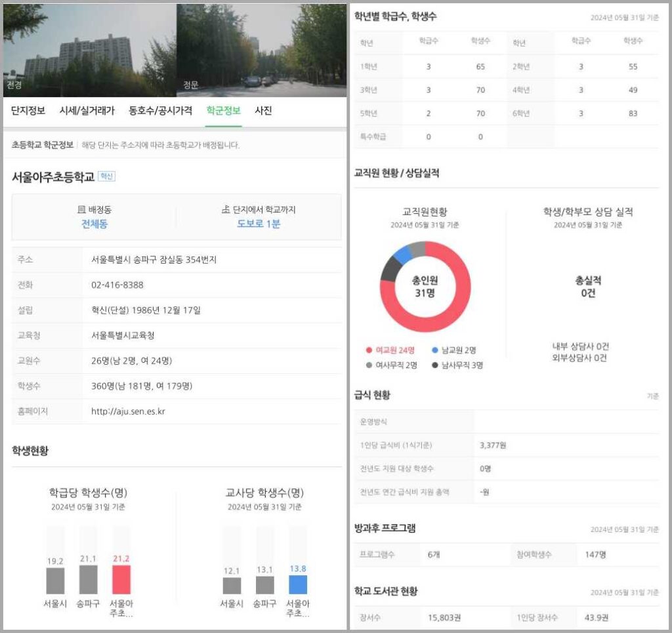This screenshot has height=633, width=672.
Task: Click the 서울특별시교육청 education office value
Action: pyautogui.click(x=123, y=336)
